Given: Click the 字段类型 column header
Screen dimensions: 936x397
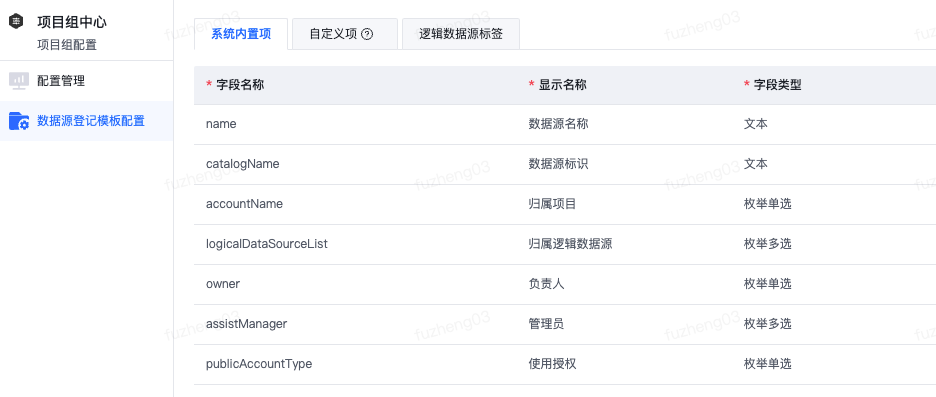Looking at the screenshot, I should click(777, 85).
